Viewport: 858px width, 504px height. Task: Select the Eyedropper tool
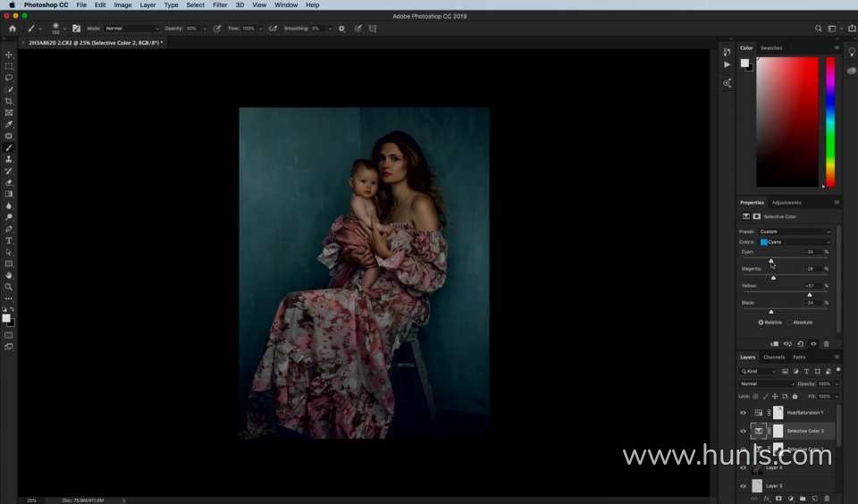click(9, 124)
